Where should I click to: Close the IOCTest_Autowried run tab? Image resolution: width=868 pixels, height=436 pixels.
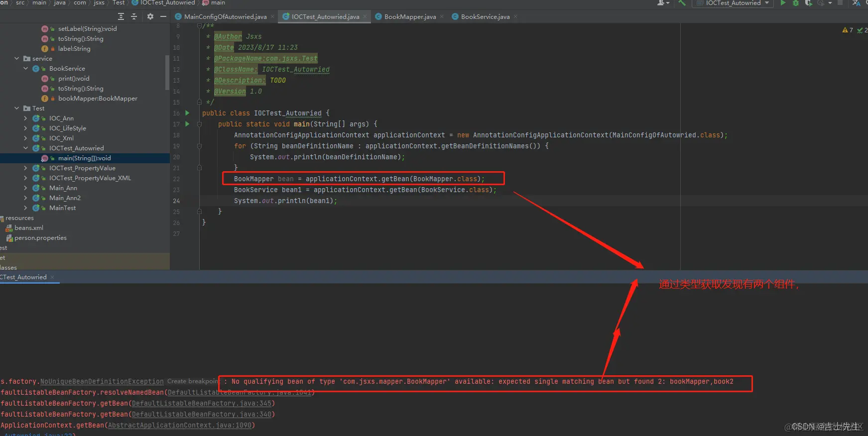coord(52,277)
